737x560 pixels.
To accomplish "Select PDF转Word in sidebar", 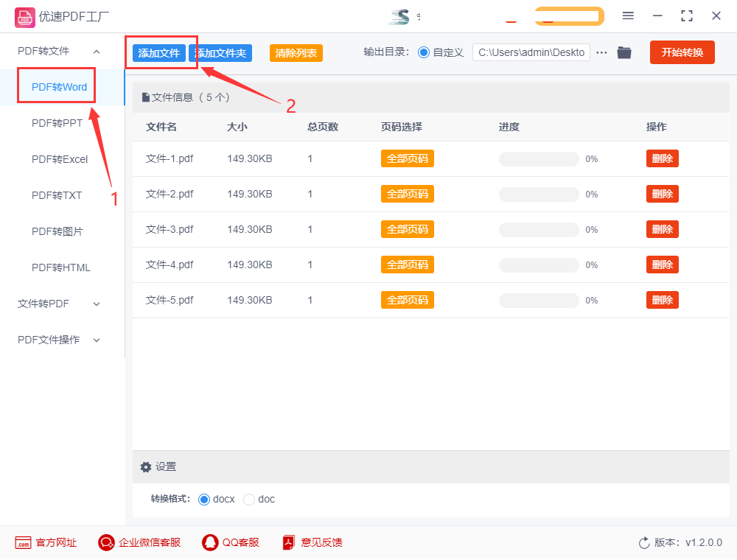I will tap(59, 87).
